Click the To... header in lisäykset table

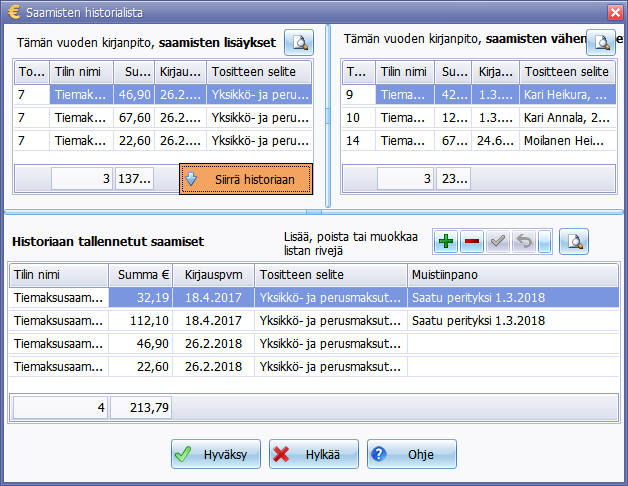pyautogui.click(x=32, y=72)
